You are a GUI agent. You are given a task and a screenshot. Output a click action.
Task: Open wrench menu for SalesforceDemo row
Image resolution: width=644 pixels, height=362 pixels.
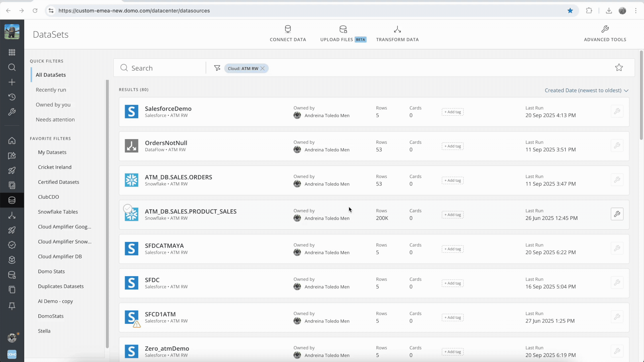[x=617, y=111]
